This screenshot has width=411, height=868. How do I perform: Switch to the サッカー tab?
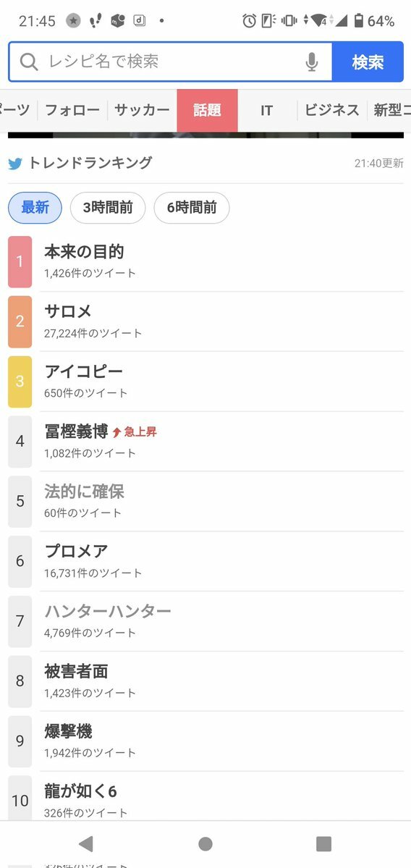click(x=142, y=110)
